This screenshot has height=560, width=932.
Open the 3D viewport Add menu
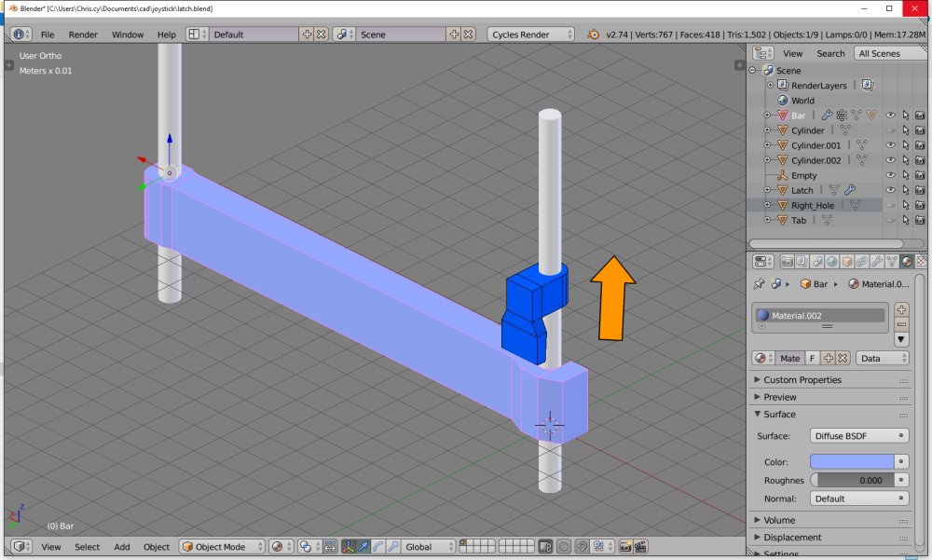pyautogui.click(x=122, y=547)
